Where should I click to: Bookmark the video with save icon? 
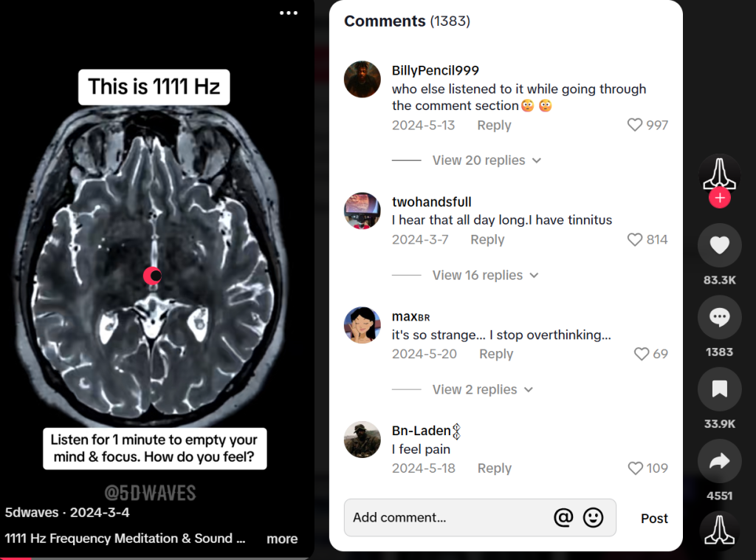719,389
